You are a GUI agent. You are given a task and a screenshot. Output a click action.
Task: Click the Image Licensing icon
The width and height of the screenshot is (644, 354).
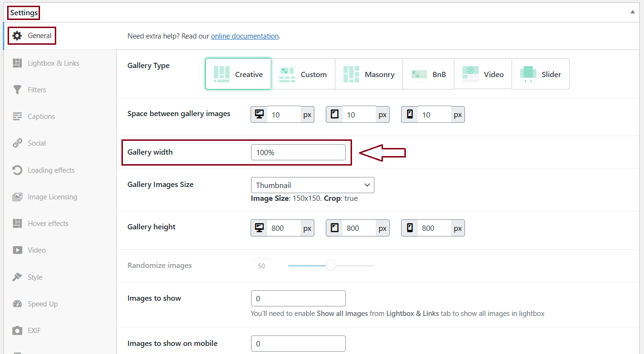pyautogui.click(x=18, y=197)
